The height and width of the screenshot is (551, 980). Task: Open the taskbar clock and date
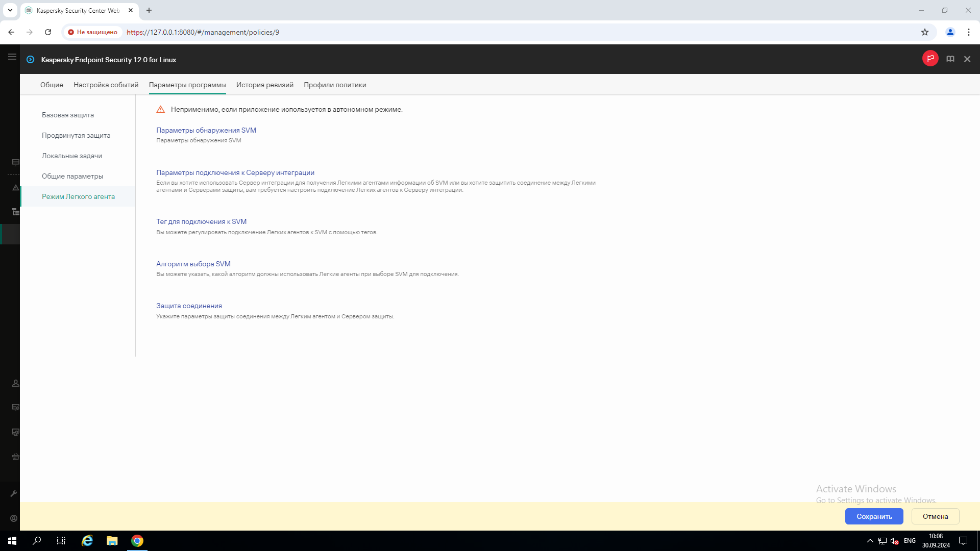(936, 541)
